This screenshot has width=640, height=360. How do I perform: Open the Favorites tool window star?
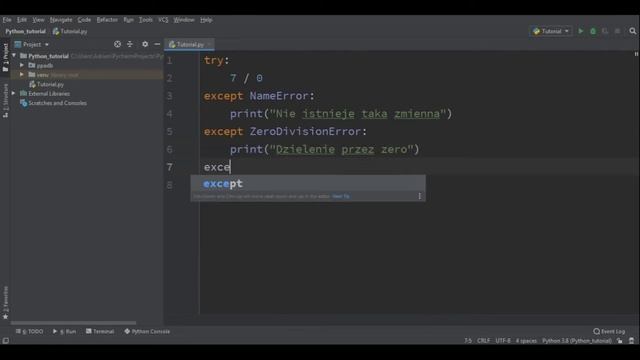click(5, 316)
